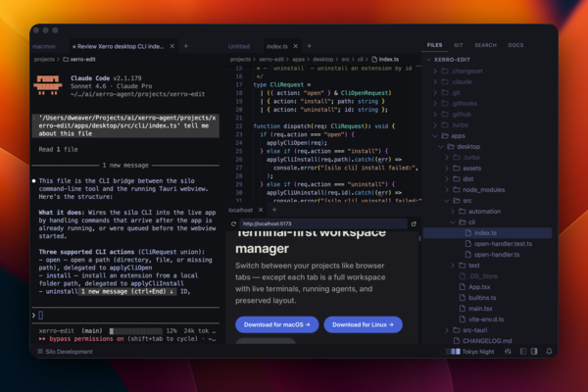Expand the test folder in file tree
588x392 pixels.
coord(453,266)
